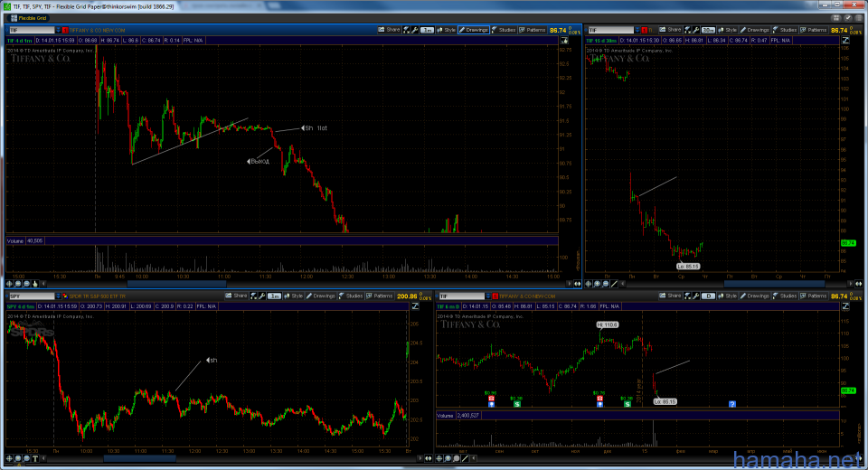This screenshot has width=868, height=470.
Task: Click Share in the bottom-right TIF daily chart
Action: click(x=670, y=296)
